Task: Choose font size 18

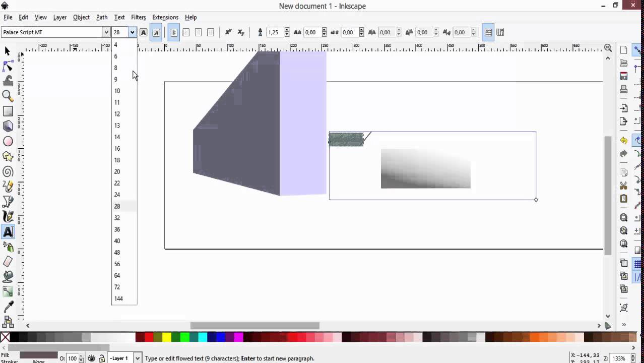Action: pos(124,160)
